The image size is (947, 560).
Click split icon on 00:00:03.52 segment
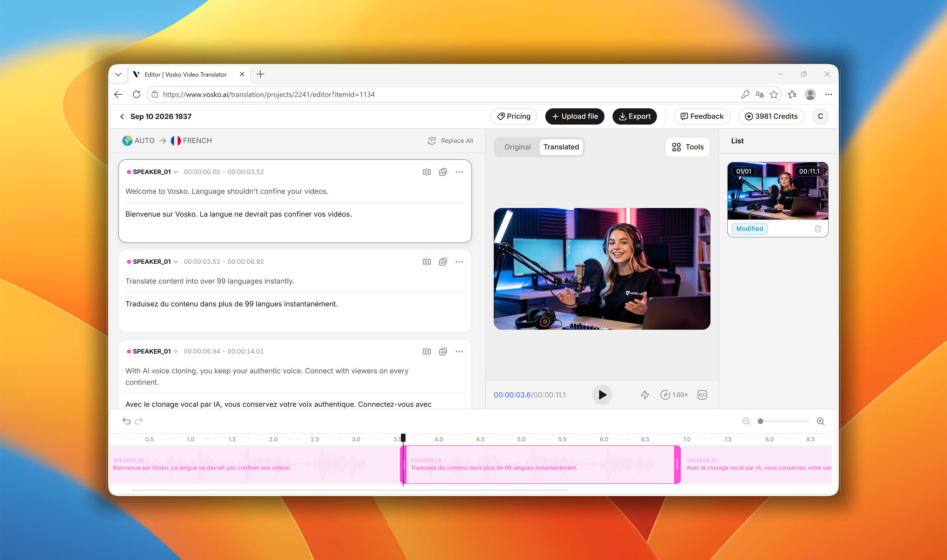click(427, 262)
